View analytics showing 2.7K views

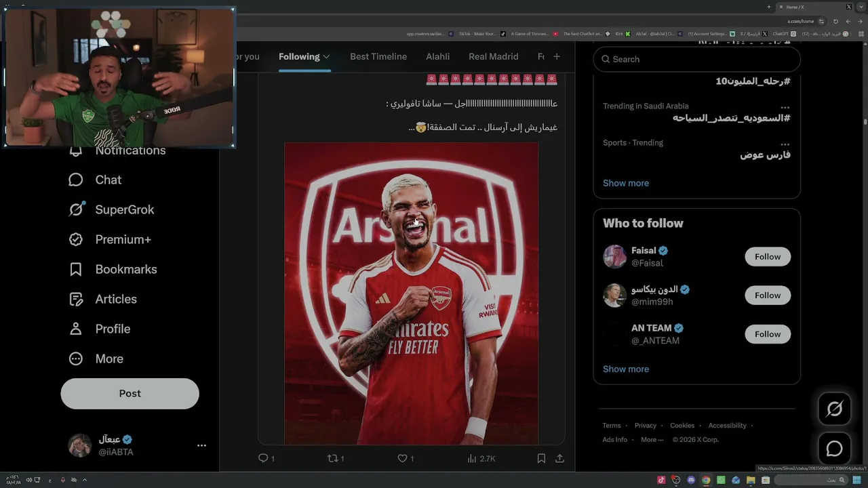click(481, 458)
